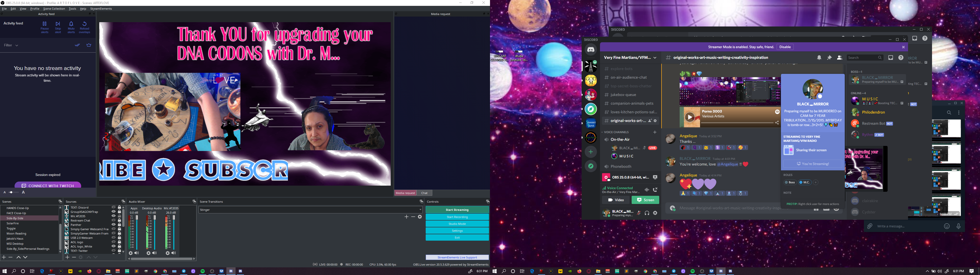Open the Activity feed Filter dropdown
Image resolution: width=980 pixels, height=275 pixels.
click(11, 45)
